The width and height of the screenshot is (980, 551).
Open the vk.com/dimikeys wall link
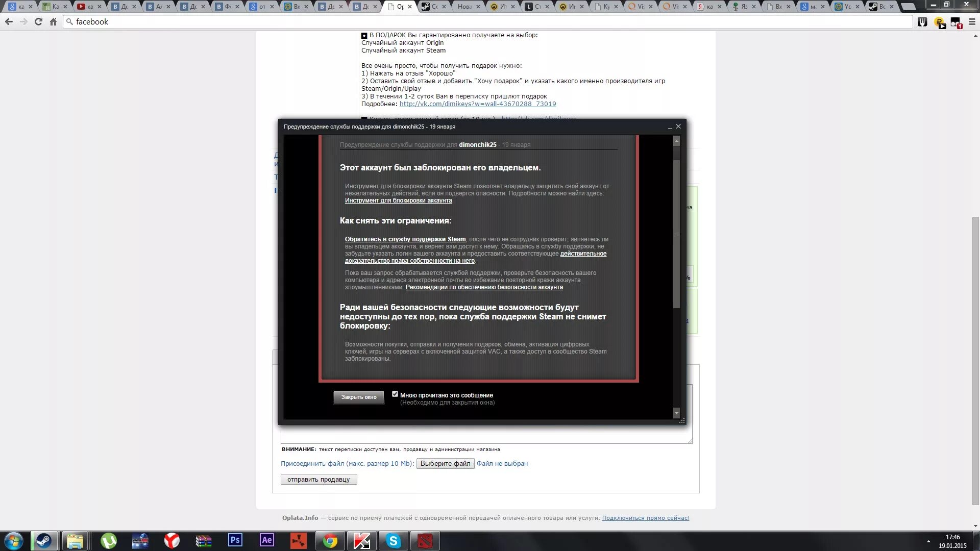[x=478, y=104]
